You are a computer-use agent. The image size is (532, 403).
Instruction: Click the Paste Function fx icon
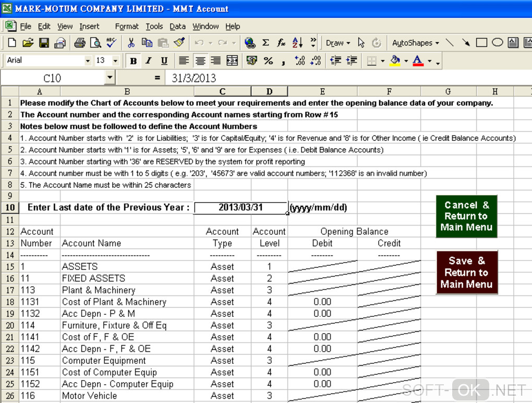[x=281, y=43]
